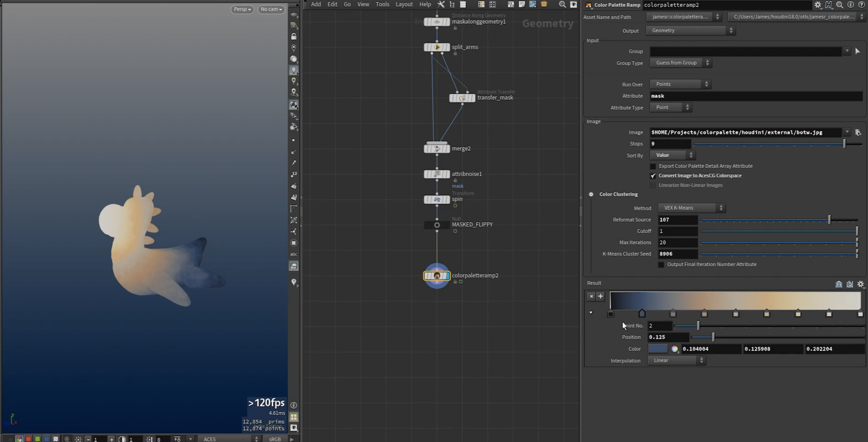Toggle the green channel button at viewport bottom
This screenshot has height=442, width=868.
[x=37, y=439]
